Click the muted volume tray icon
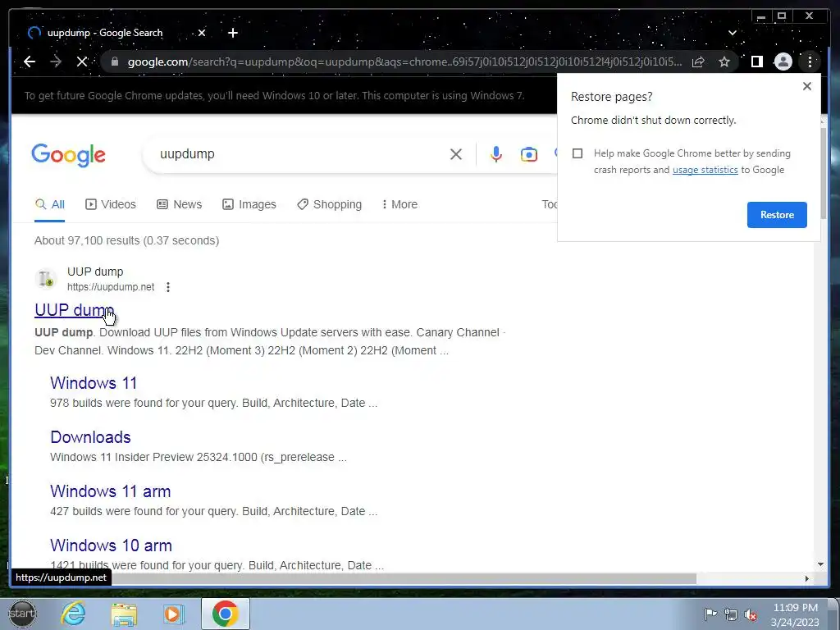The image size is (840, 630). (x=751, y=614)
